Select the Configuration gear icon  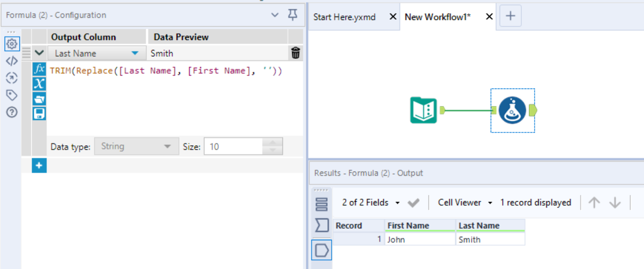tap(12, 44)
